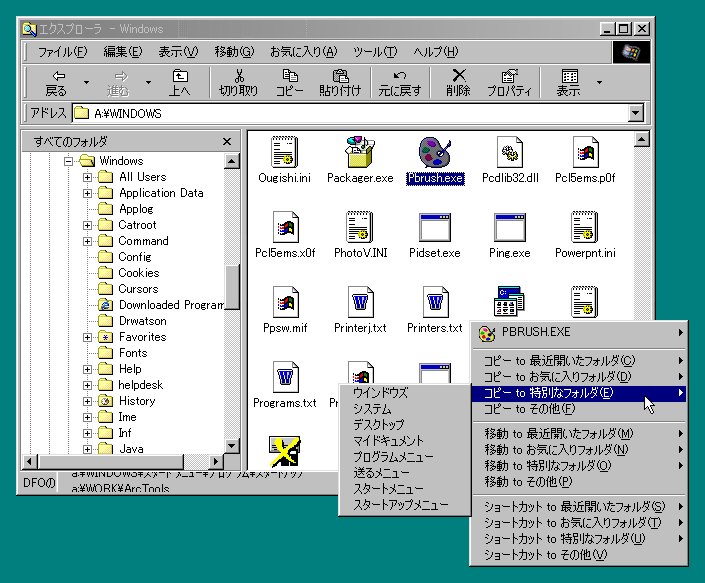705x583 pixels.
Task: Open the 移動(G) menu
Action: tap(234, 52)
